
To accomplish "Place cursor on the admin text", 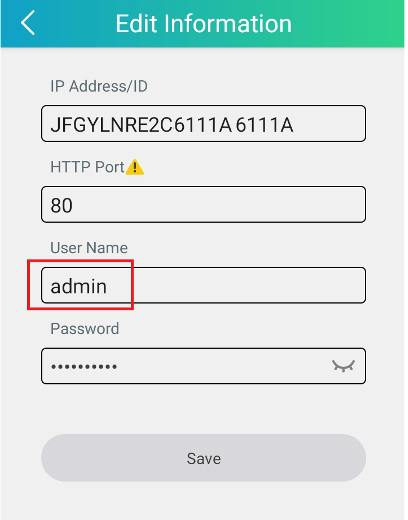I will (79, 286).
